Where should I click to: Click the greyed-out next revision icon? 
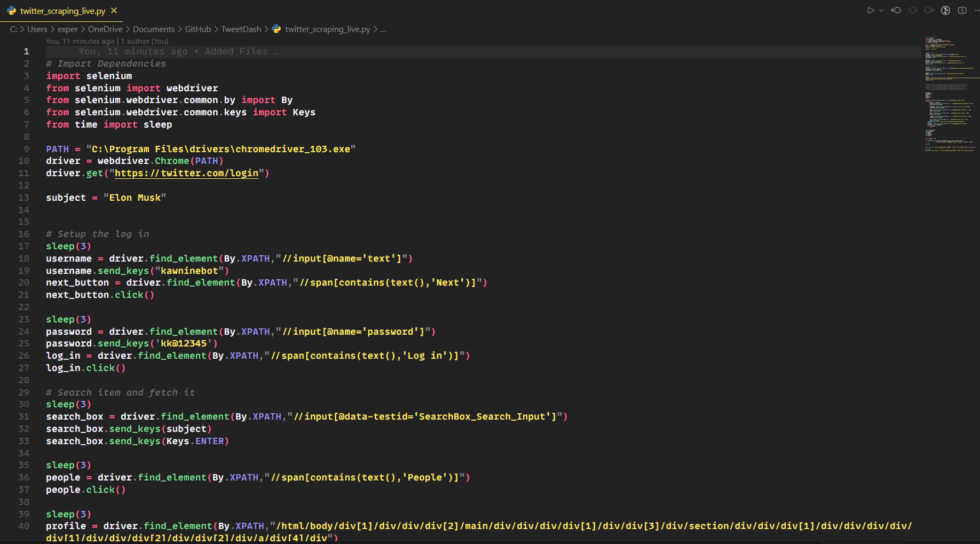929,10
